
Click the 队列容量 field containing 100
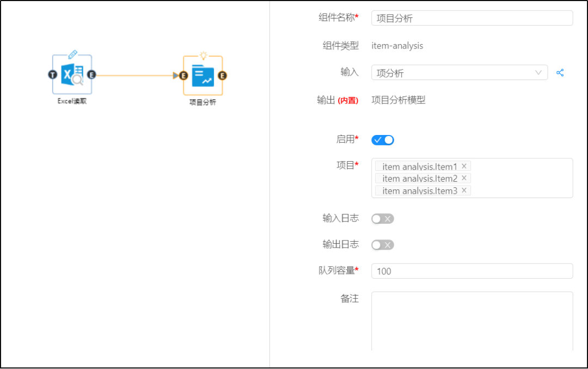click(471, 271)
